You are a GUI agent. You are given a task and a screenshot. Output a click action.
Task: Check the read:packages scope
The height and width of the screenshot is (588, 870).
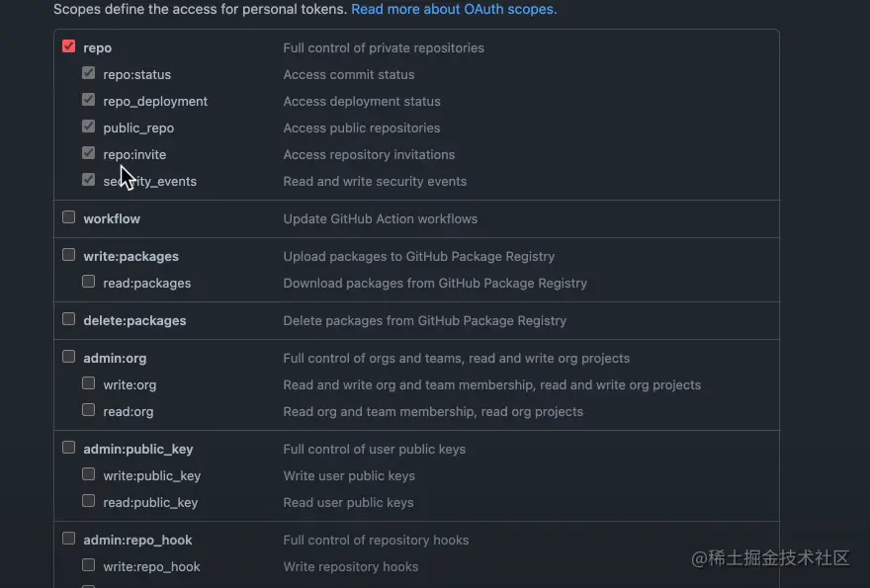point(89,282)
